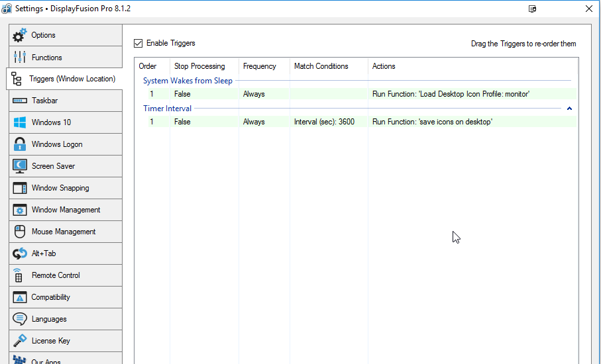Click the License Key icon
The width and height of the screenshot is (601, 364).
(20, 341)
